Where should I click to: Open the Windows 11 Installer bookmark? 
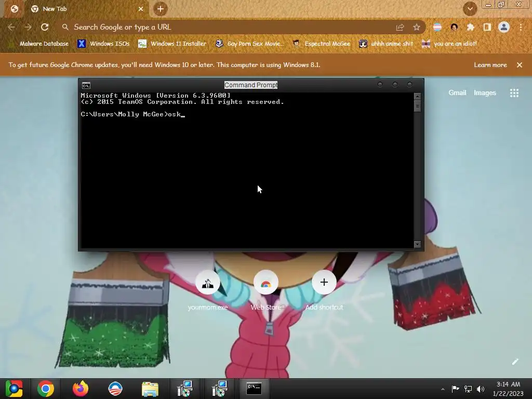(172, 44)
